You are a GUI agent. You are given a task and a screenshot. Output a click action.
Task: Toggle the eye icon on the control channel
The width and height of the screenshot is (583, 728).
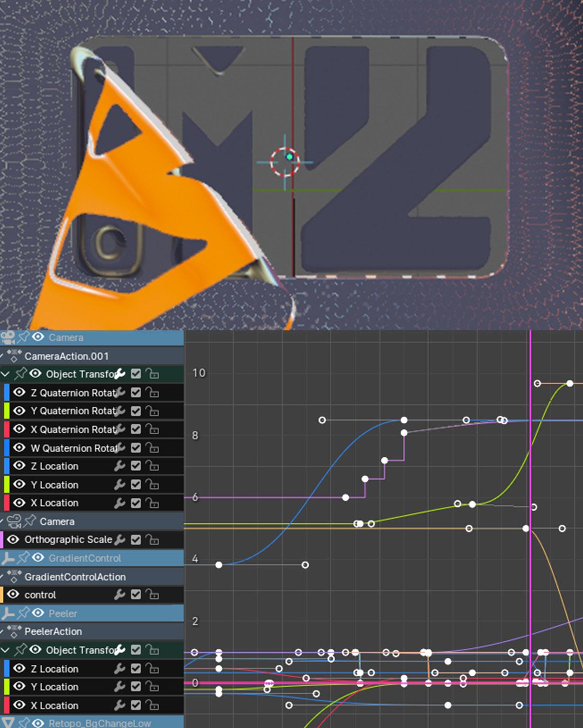[x=13, y=594]
